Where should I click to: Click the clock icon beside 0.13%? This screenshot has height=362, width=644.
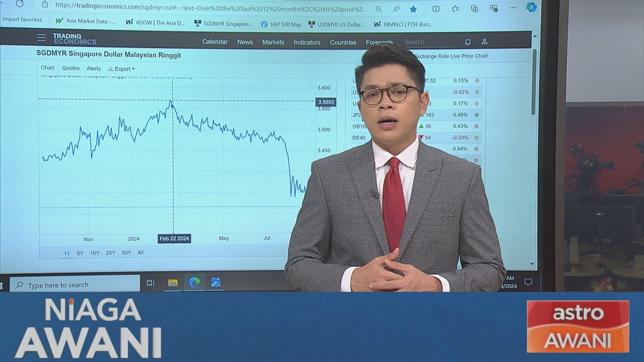pos(477,80)
